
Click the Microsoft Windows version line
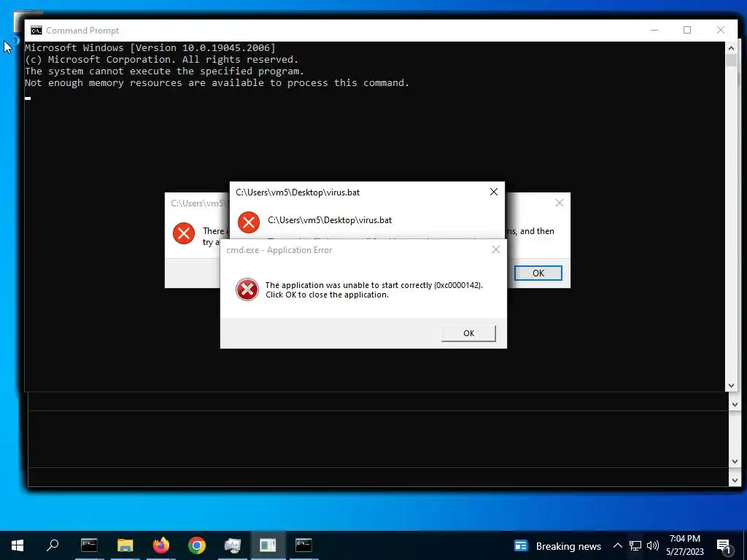coord(150,47)
